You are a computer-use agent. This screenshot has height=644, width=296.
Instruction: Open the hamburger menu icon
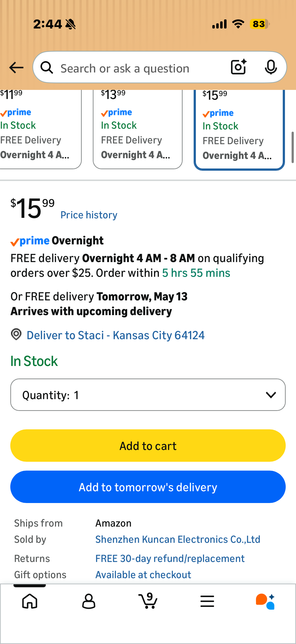coord(207,601)
